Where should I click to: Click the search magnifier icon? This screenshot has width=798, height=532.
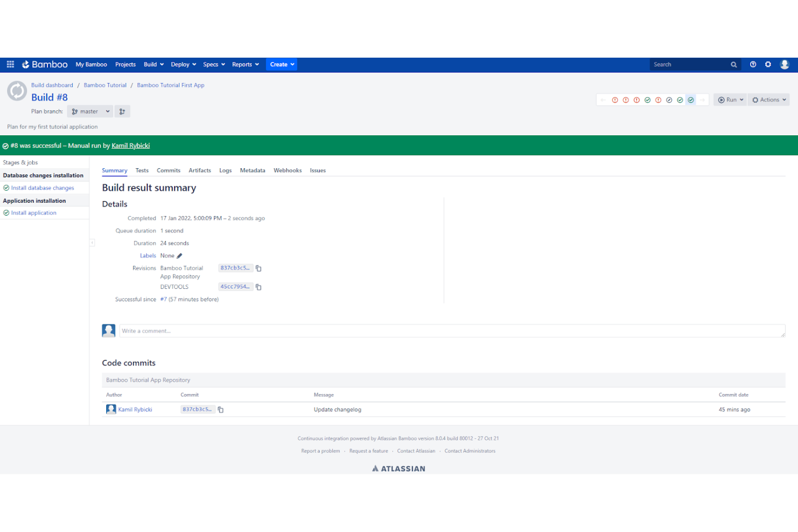[734, 64]
